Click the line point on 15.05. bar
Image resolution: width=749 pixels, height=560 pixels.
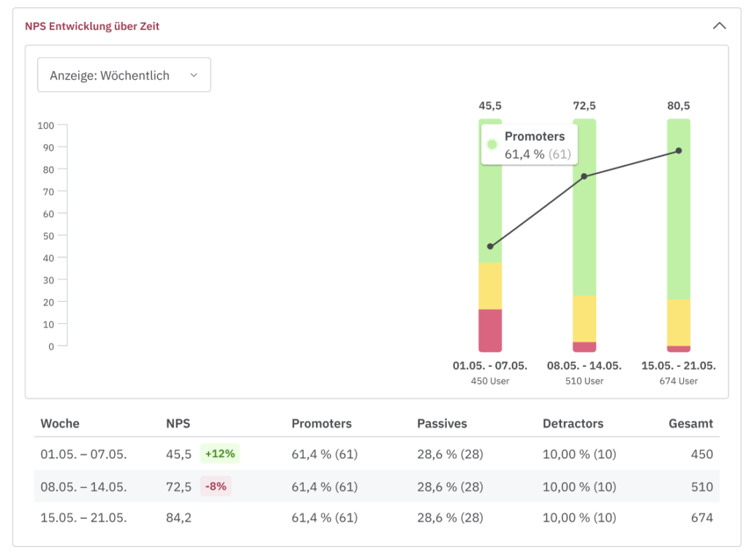pos(678,151)
